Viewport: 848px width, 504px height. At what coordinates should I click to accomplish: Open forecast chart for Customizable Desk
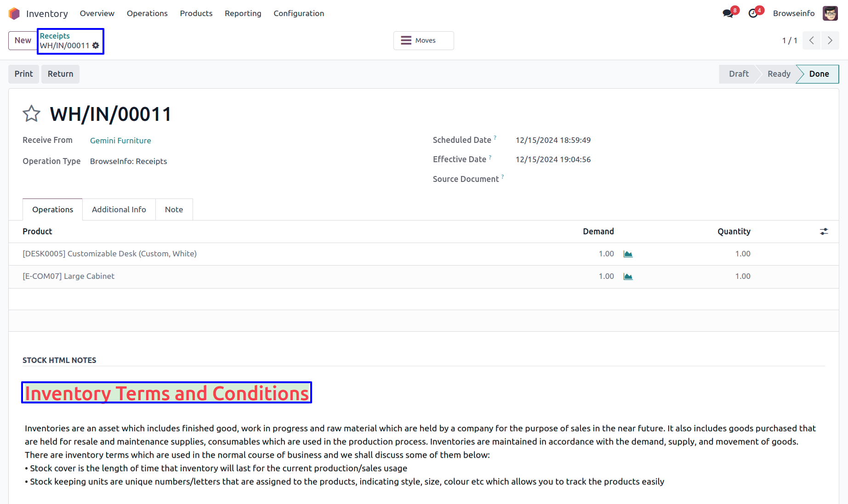[628, 254]
